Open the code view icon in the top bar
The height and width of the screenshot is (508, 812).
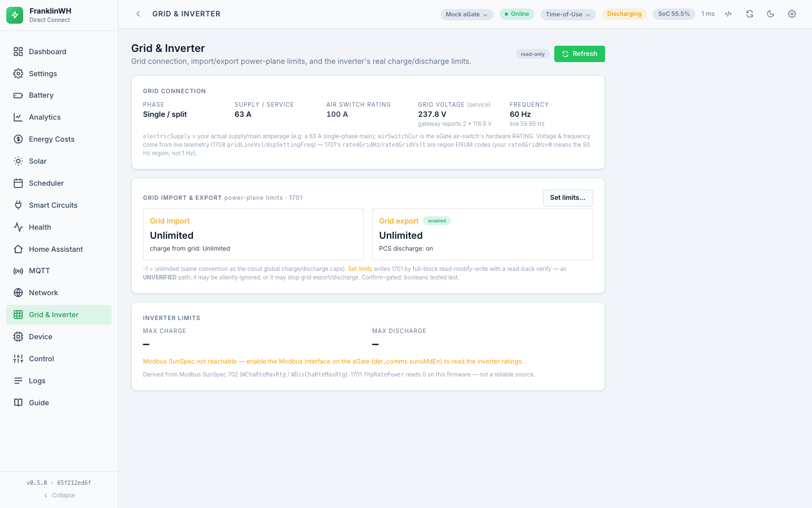coord(729,14)
